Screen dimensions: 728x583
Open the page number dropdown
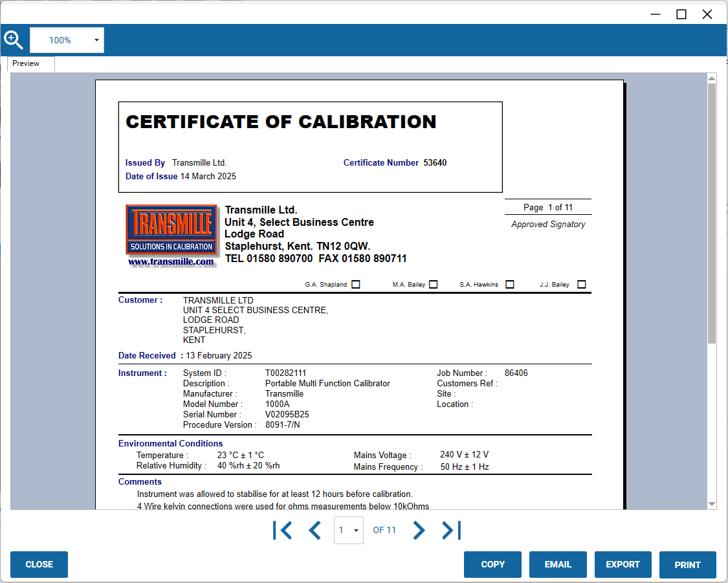coord(349,530)
